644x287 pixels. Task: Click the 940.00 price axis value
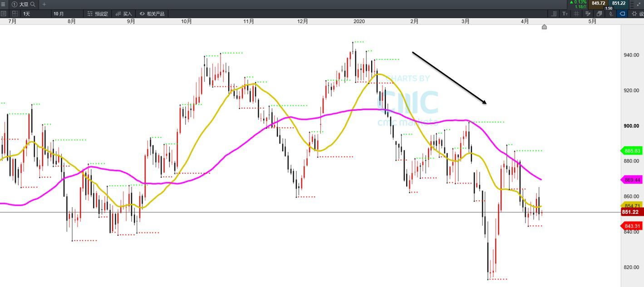click(631, 55)
